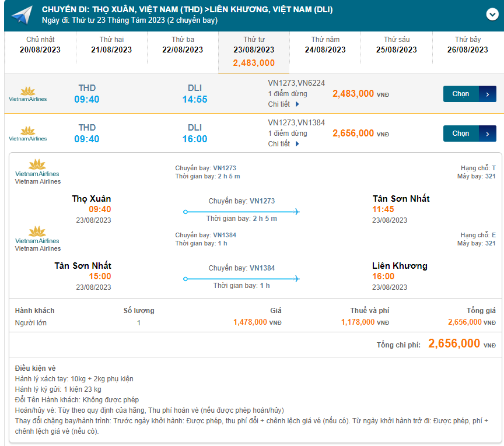The image size is (504, 446).
Task: Expand Chi tiết for the 2,483,000 flight
Action: point(283,104)
